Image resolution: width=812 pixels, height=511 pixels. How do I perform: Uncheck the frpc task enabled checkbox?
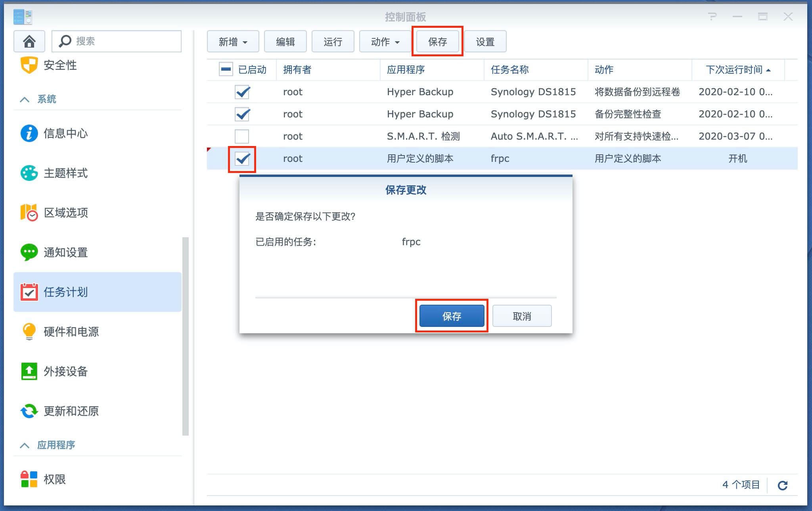tap(242, 159)
